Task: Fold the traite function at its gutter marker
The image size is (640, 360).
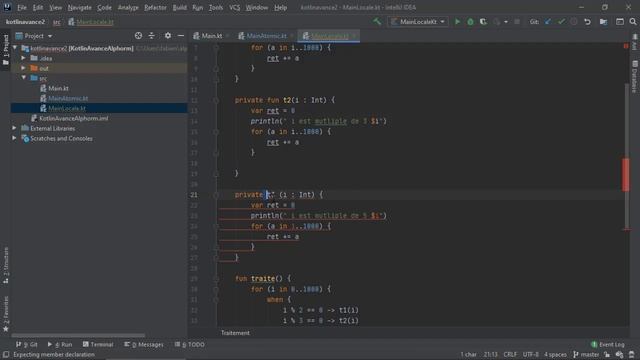Action: tap(216, 279)
